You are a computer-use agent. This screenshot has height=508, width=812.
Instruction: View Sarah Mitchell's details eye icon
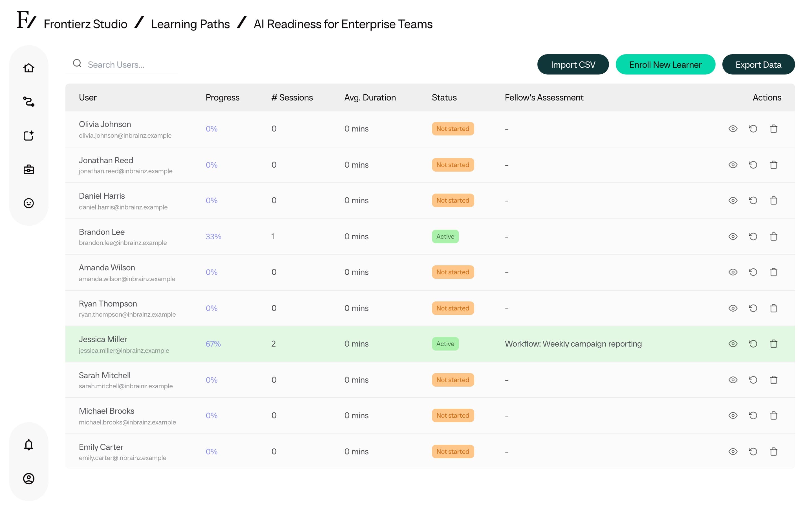(733, 380)
